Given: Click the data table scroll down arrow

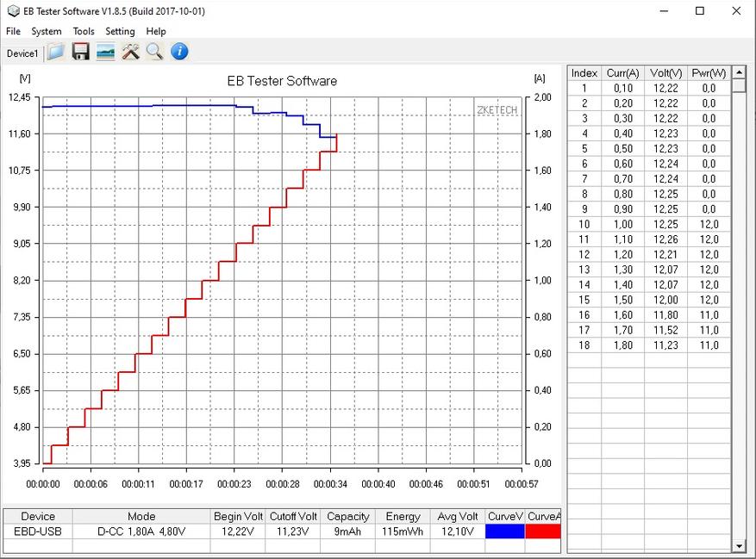Looking at the screenshot, I should (739, 546).
